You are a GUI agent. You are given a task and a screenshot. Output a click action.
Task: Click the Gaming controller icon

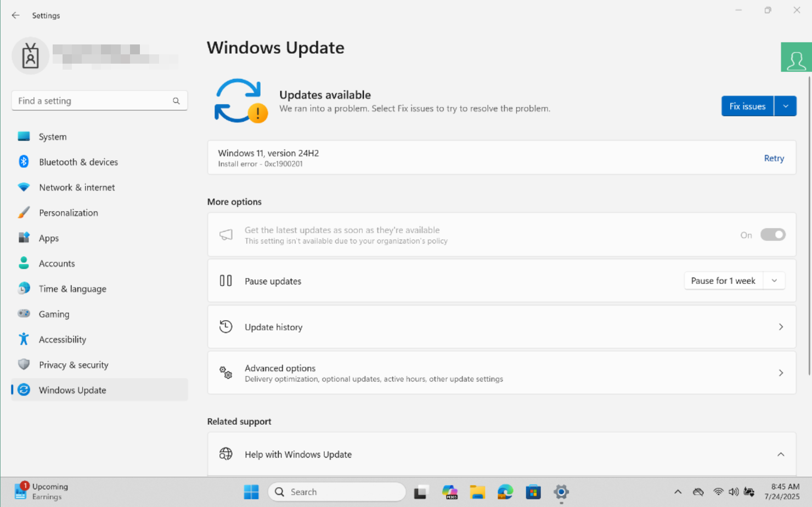[24, 314]
